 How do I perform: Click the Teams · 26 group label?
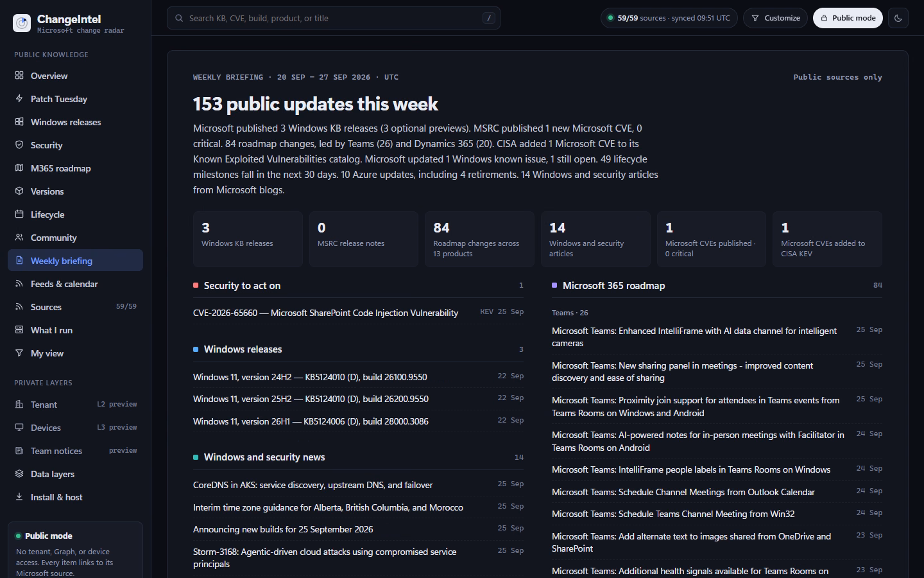570,313
